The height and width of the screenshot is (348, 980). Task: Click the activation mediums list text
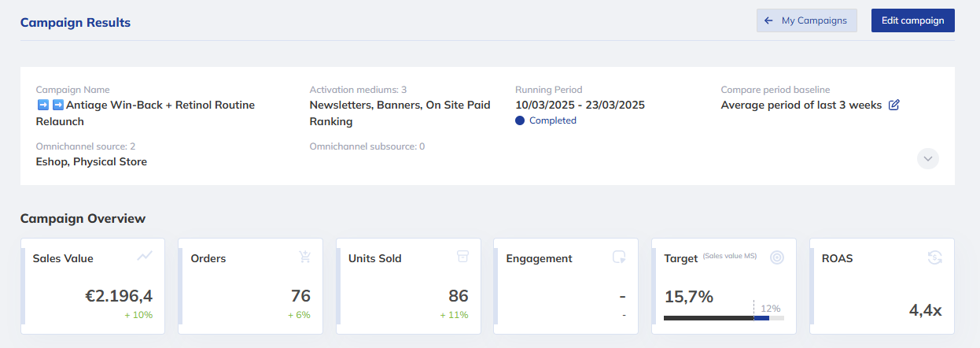[400, 113]
